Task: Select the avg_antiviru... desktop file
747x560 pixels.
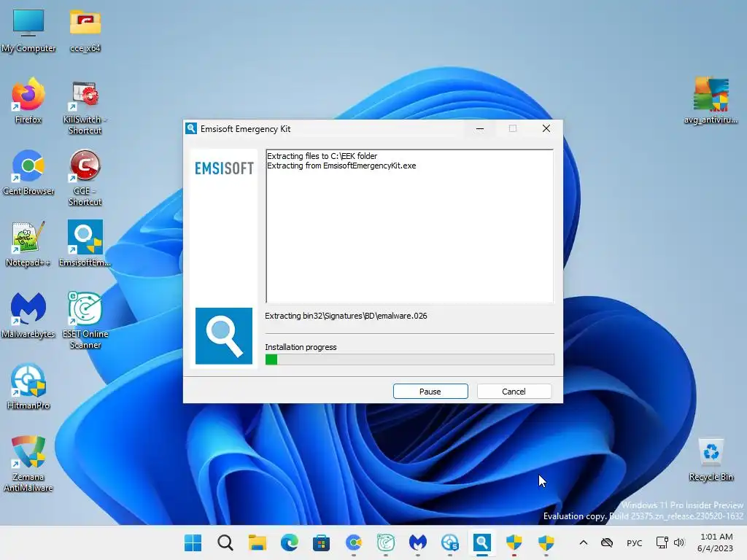Action: [711, 101]
